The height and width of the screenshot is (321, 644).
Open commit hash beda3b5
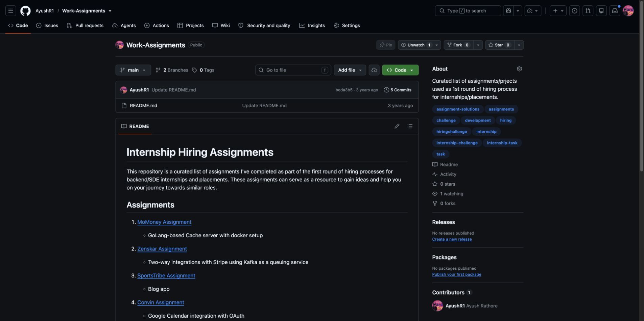pos(344,90)
